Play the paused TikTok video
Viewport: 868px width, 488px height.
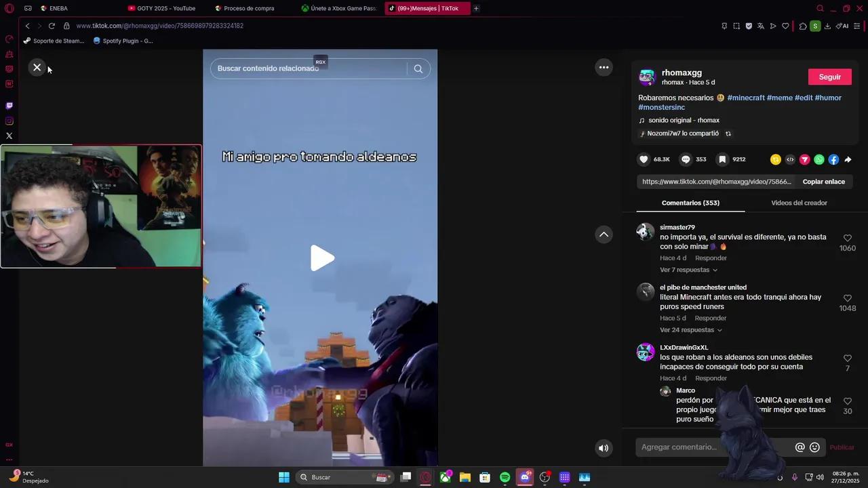click(x=322, y=258)
